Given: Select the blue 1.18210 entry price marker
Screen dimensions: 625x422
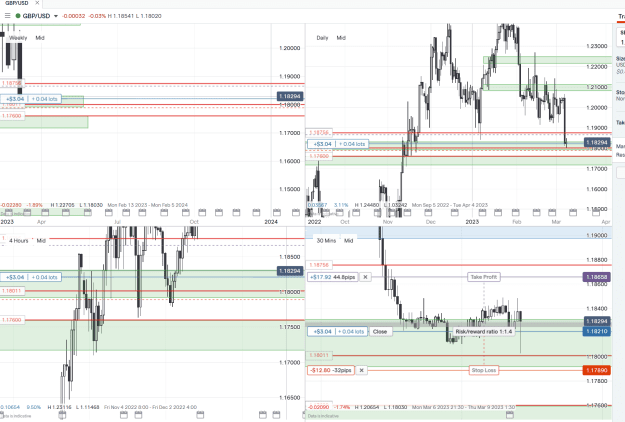Looking at the screenshot, I should tap(597, 331).
